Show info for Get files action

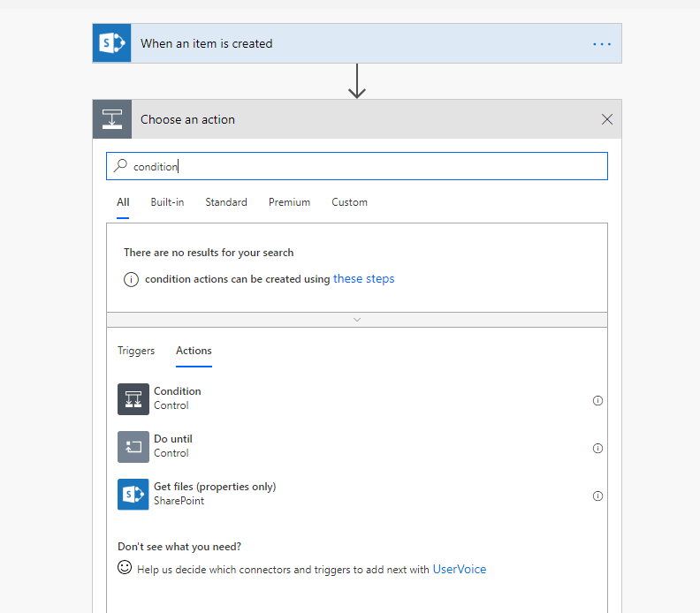click(597, 496)
